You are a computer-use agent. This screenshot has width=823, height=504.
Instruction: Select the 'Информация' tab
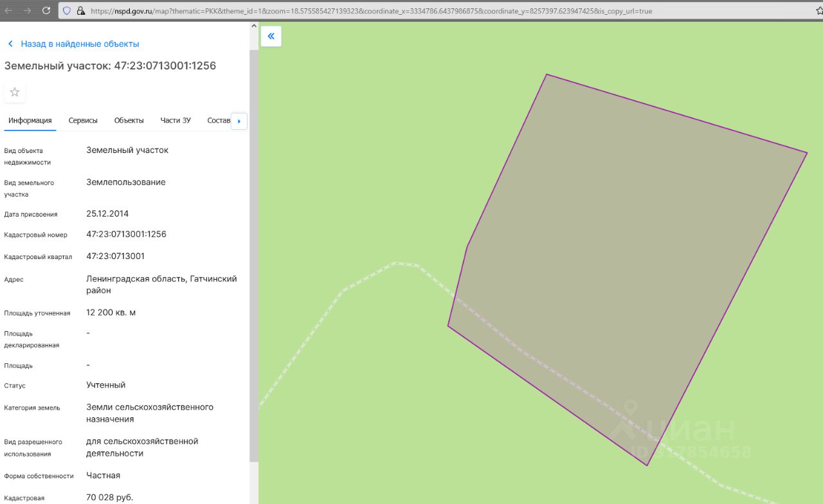[30, 120]
